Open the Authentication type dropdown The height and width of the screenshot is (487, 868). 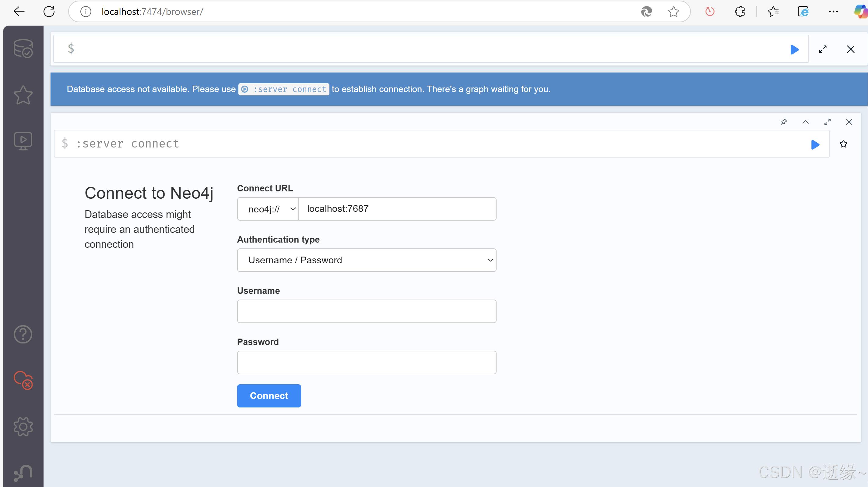click(367, 260)
